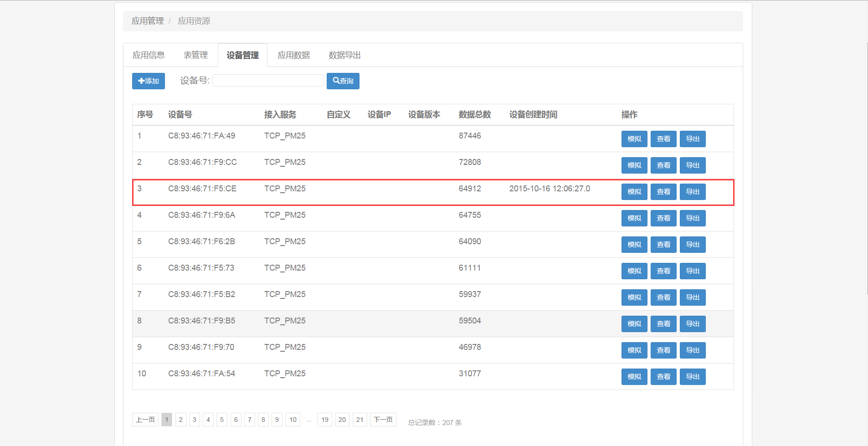Simulate device C8:93:46:71:F6:2B
Image resolution: width=868 pixels, height=446 pixels.
[x=634, y=245]
